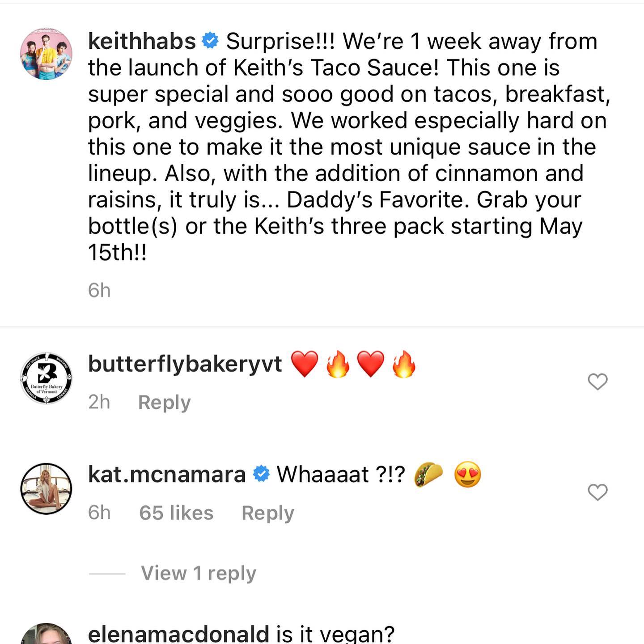Screen dimensions: 644x644
Task: Click the taco emoji in kat.mcnamara's comment
Action: coord(428,474)
